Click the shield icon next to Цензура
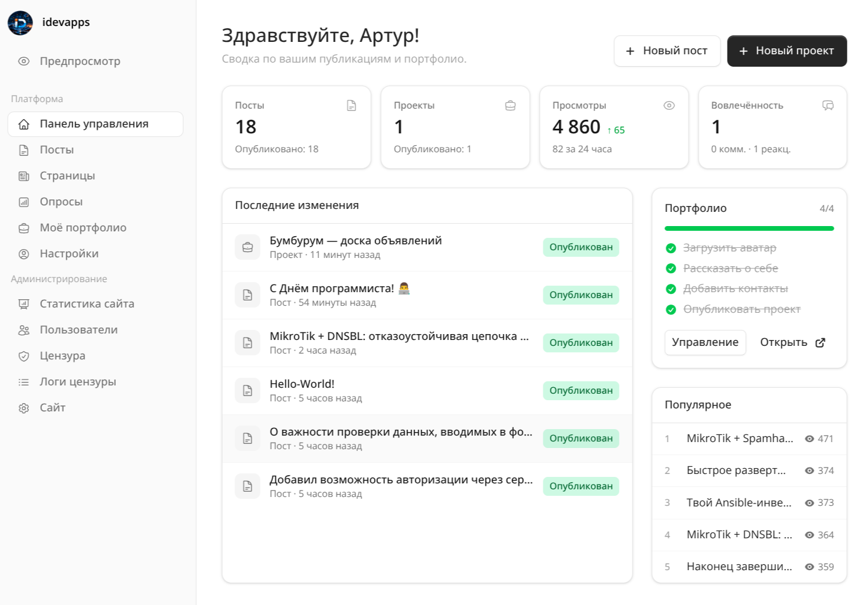Viewport: 868px width, 605px height. click(24, 356)
